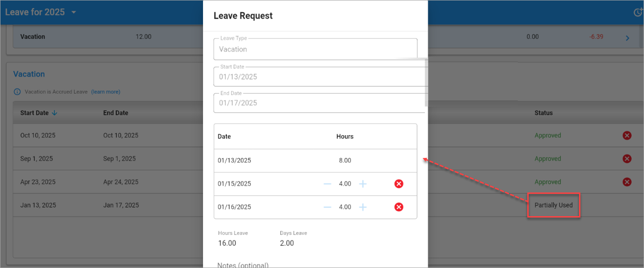Click 4.00 hours value for 01/15/2025
Image resolution: width=644 pixels, height=268 pixels.
345,184
